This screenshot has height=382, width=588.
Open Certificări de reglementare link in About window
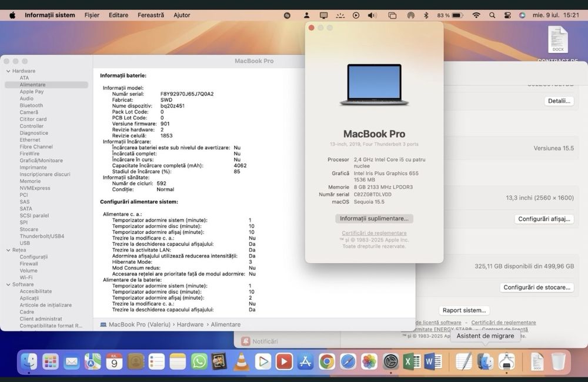point(374,233)
